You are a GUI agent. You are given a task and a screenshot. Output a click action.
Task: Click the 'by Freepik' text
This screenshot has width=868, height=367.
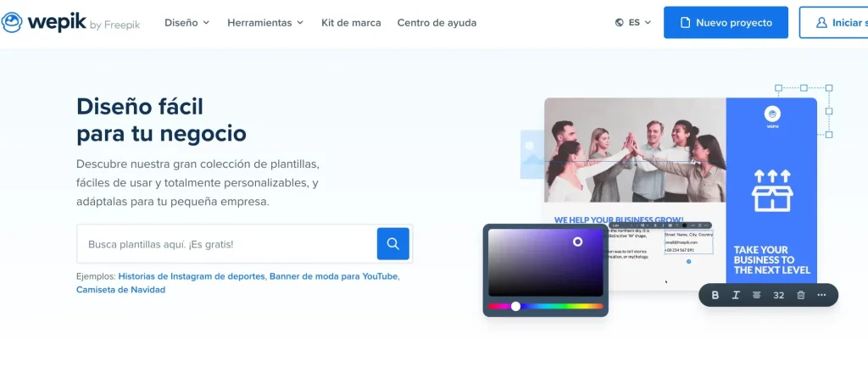point(114,25)
